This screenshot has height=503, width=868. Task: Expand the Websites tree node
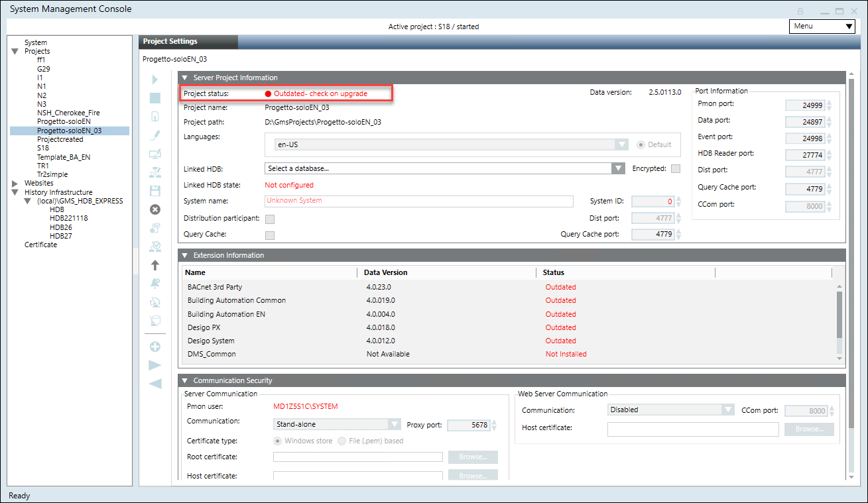click(15, 184)
